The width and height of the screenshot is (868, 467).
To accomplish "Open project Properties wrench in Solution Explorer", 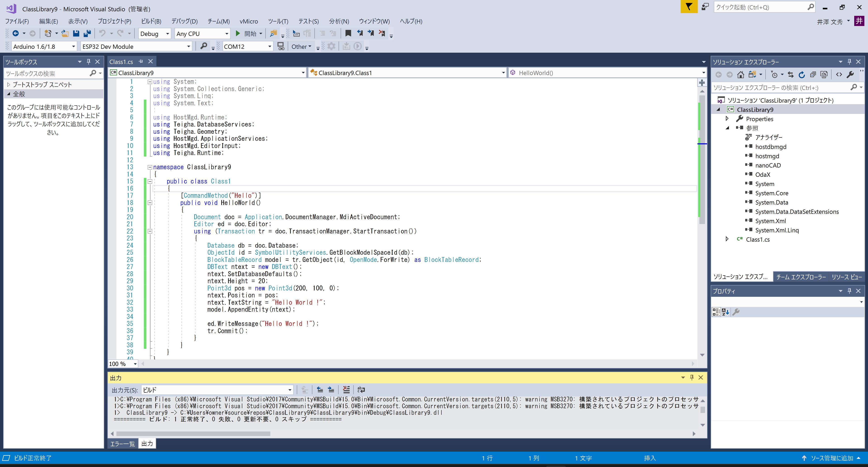I will [850, 75].
